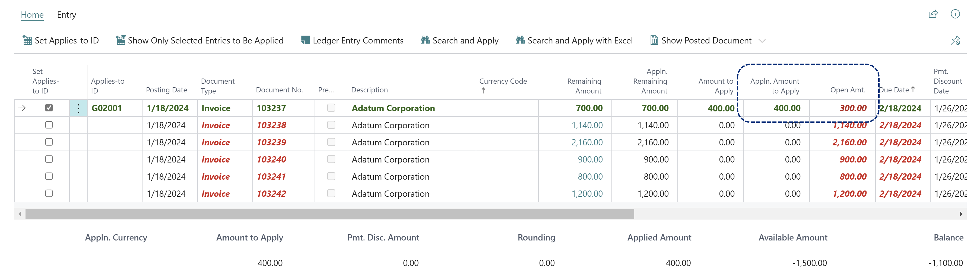Click the Set Applies-to ID icon
Screen dimensions: 980x275
coord(27,40)
